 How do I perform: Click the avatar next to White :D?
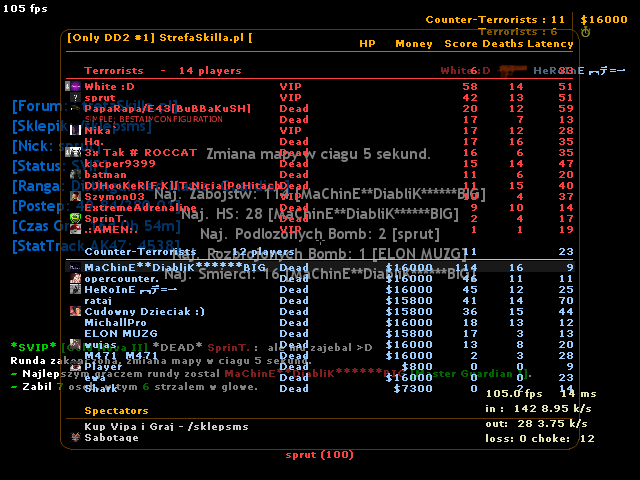(x=75, y=87)
